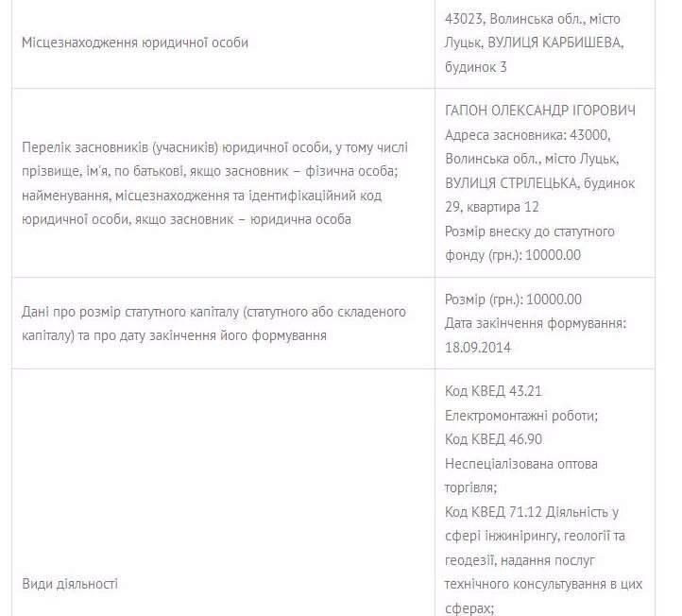Click the "Види діяльності" row label
This screenshot has width=682, height=616.
[x=70, y=584]
